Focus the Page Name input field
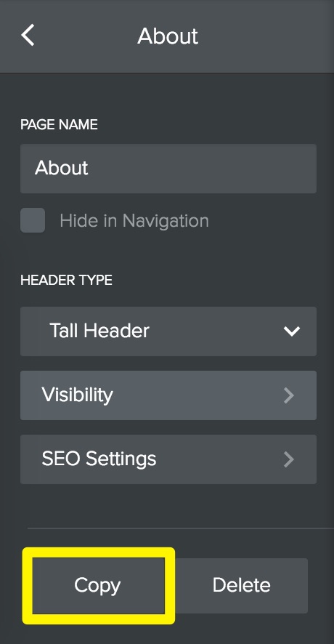The width and height of the screenshot is (334, 644). 168,169
